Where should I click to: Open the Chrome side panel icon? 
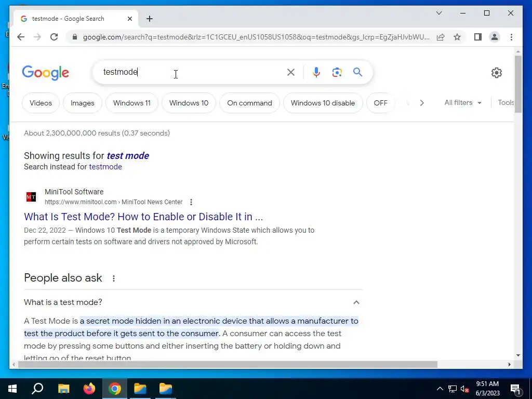point(478,37)
